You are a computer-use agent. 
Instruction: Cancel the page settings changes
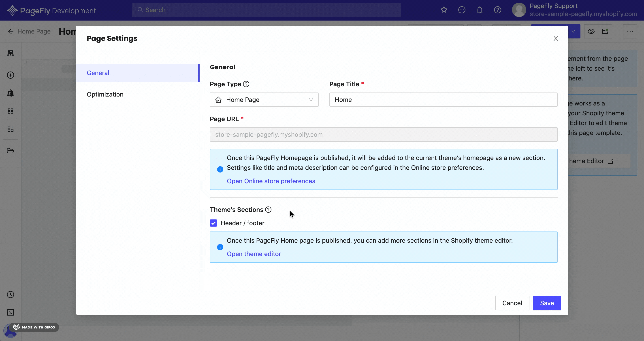coord(512,303)
